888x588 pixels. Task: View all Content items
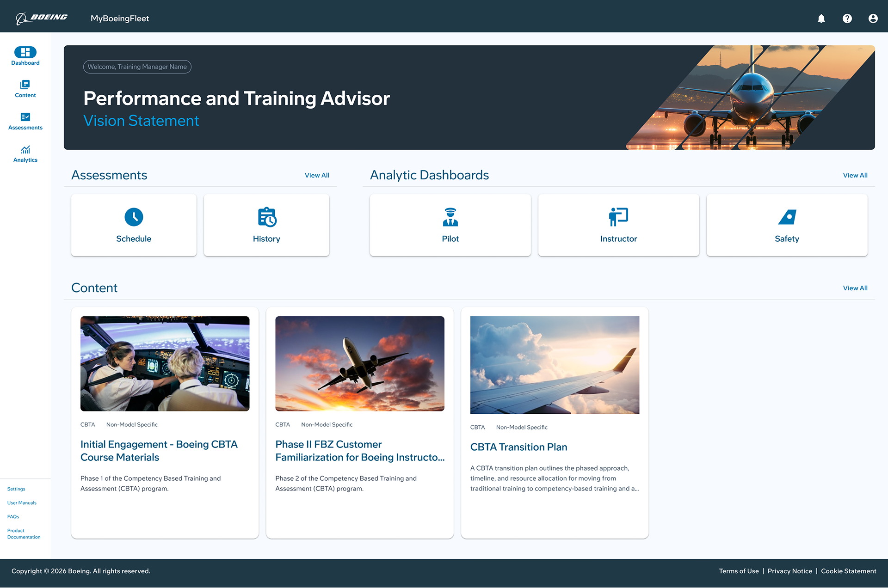(x=855, y=288)
